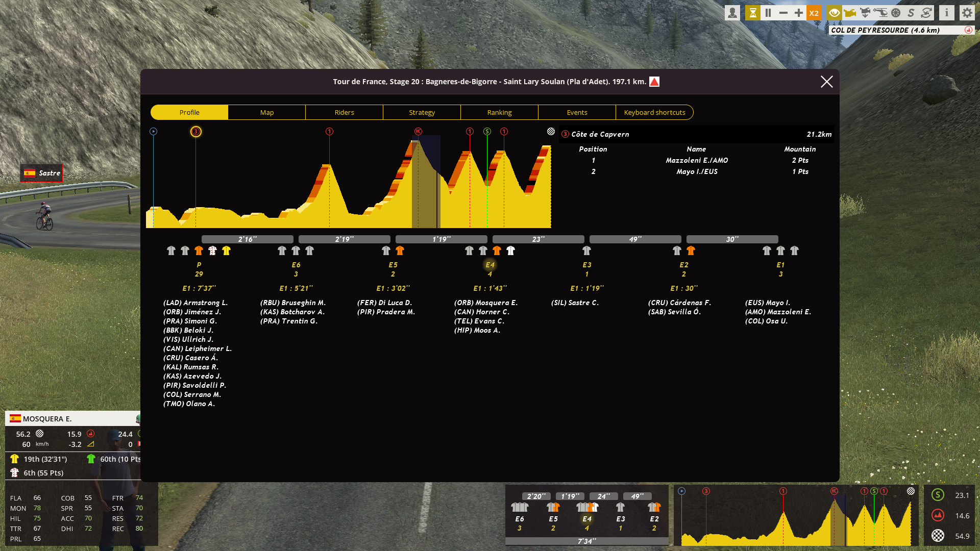Click the finish flag distance icon

(x=938, y=536)
